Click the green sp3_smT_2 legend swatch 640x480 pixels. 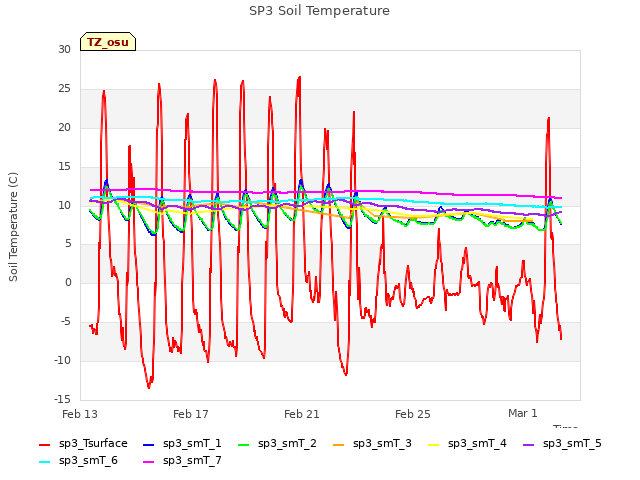pos(244,444)
